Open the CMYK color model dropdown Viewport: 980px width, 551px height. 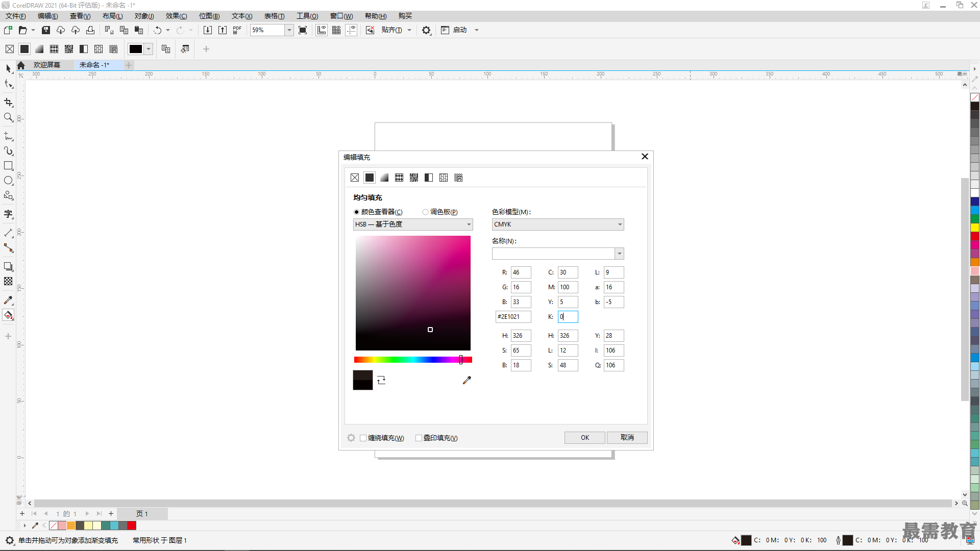(x=558, y=224)
